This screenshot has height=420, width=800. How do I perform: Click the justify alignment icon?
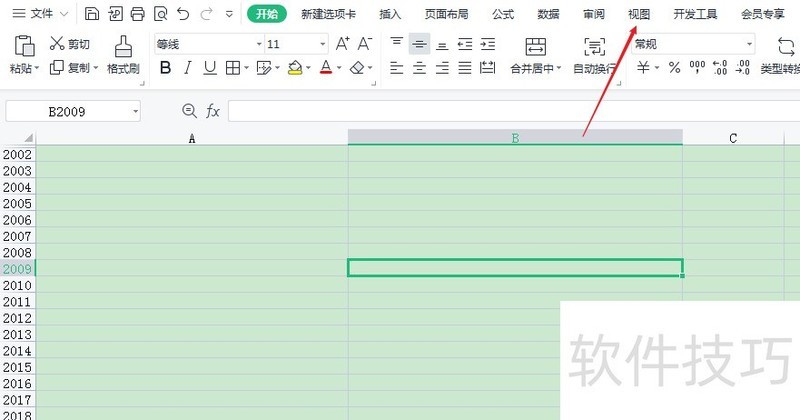[465, 67]
